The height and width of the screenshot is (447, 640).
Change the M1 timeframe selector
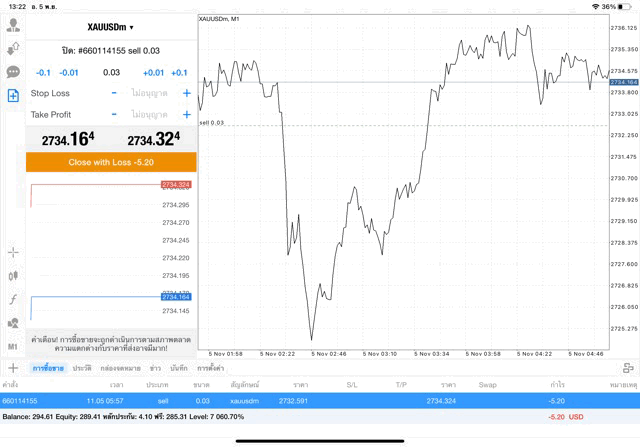pyautogui.click(x=13, y=346)
